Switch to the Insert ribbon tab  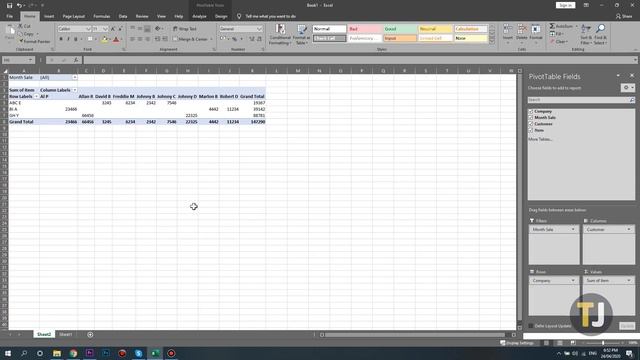[49, 16]
